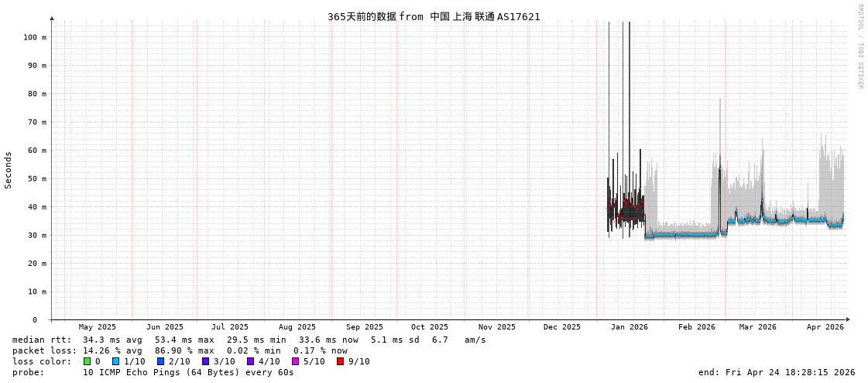The image size is (868, 383).
Task: Click the RRDTOOL / TOBI OETIKER watermark
Action: [859, 47]
